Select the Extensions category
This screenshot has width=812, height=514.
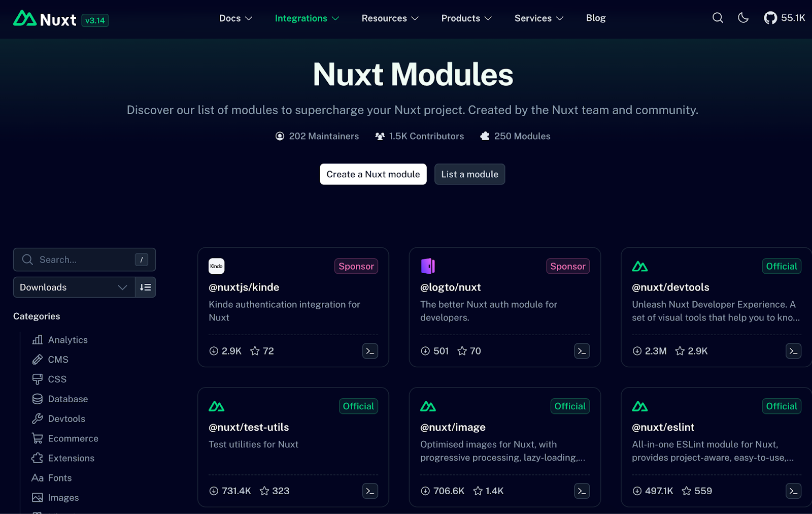(x=63, y=458)
